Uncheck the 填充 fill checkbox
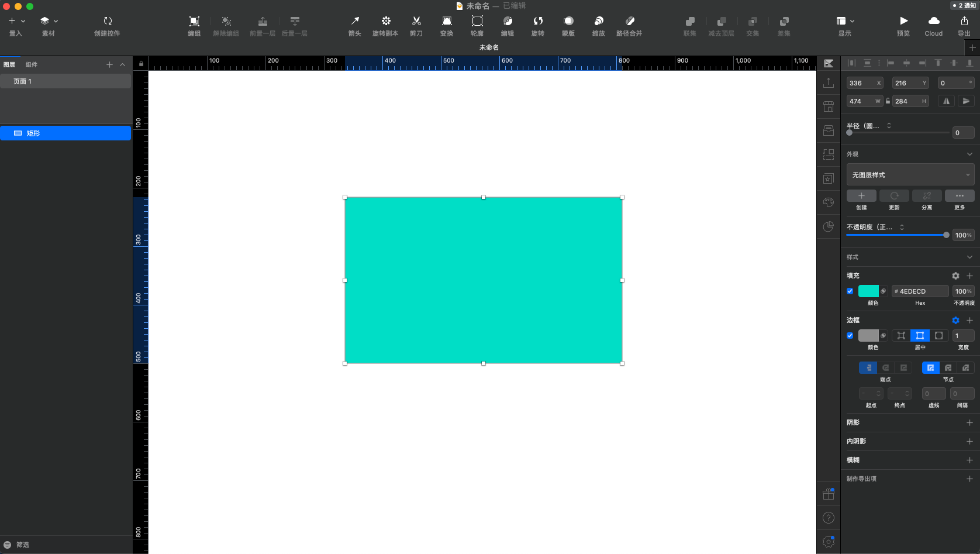980x554 pixels. tap(850, 291)
